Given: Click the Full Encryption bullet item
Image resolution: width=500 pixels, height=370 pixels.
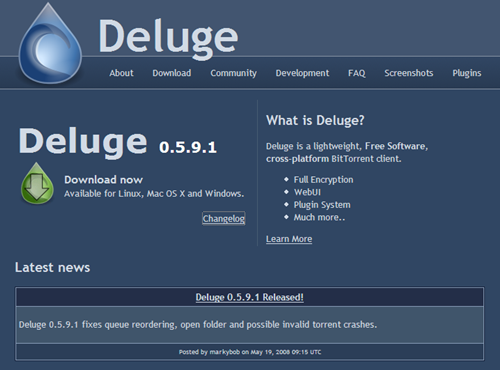Looking at the screenshot, I should pyautogui.click(x=323, y=180).
